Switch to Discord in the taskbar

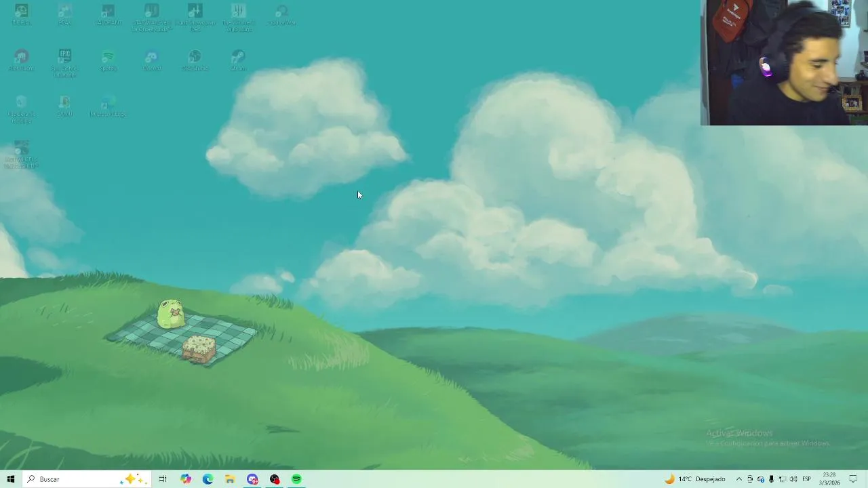pyautogui.click(x=252, y=479)
